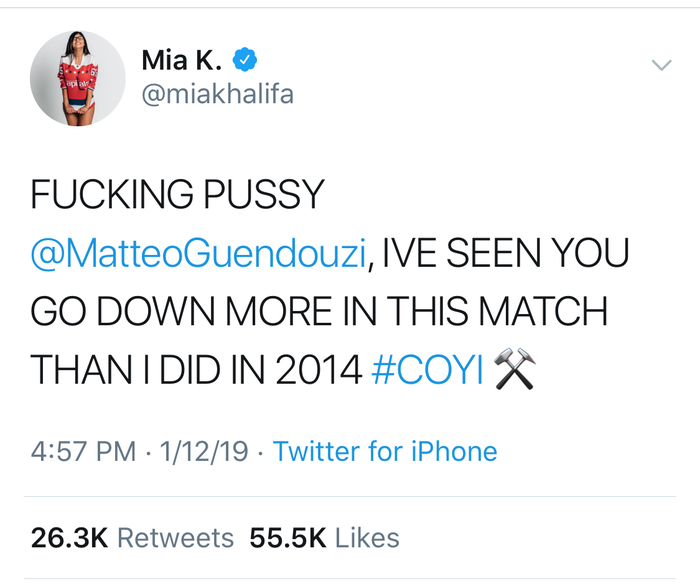The width and height of the screenshot is (700, 584).
Task: Click the "THAN I DID IN 2014" text
Action: click(x=195, y=371)
